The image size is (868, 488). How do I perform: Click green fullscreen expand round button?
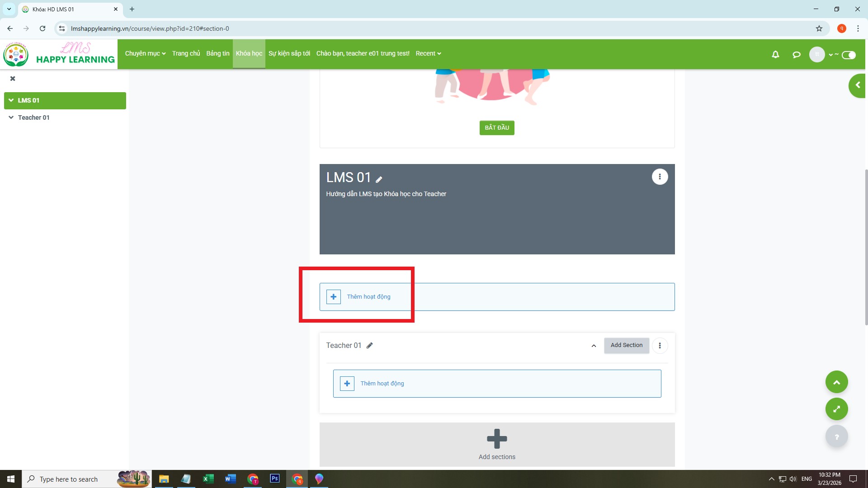pos(836,409)
